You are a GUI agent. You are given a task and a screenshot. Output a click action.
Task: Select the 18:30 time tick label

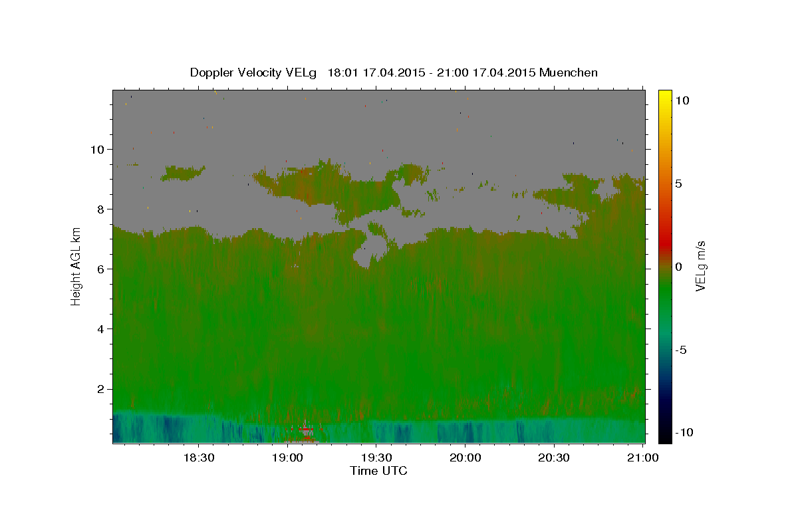[198, 458]
